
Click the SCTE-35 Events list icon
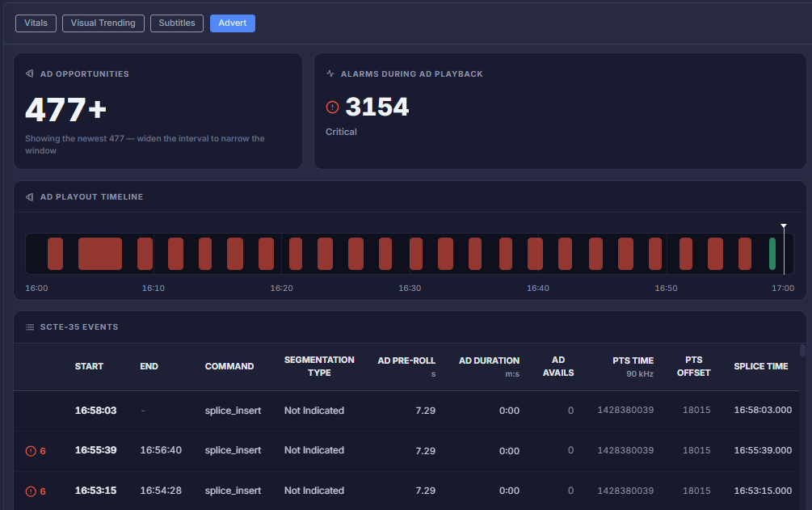(30, 327)
